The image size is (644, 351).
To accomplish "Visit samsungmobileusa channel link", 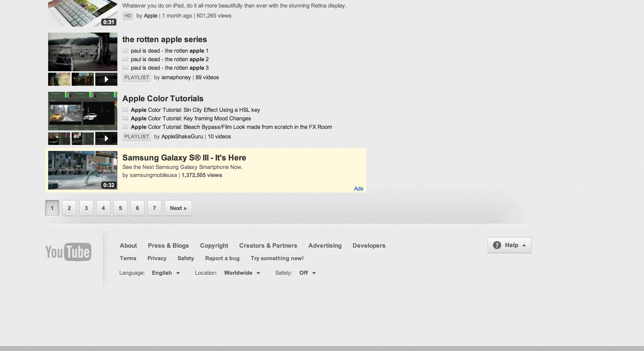I will tap(153, 175).
